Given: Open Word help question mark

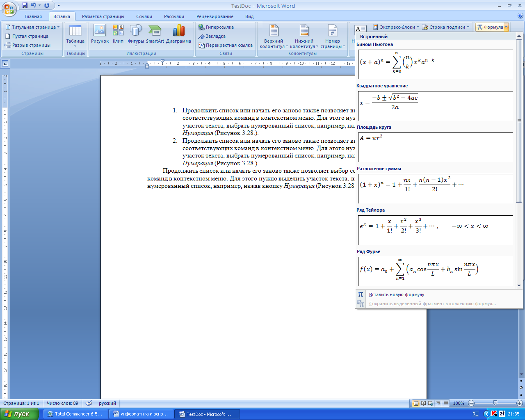Looking at the screenshot, I should [x=520, y=16].
